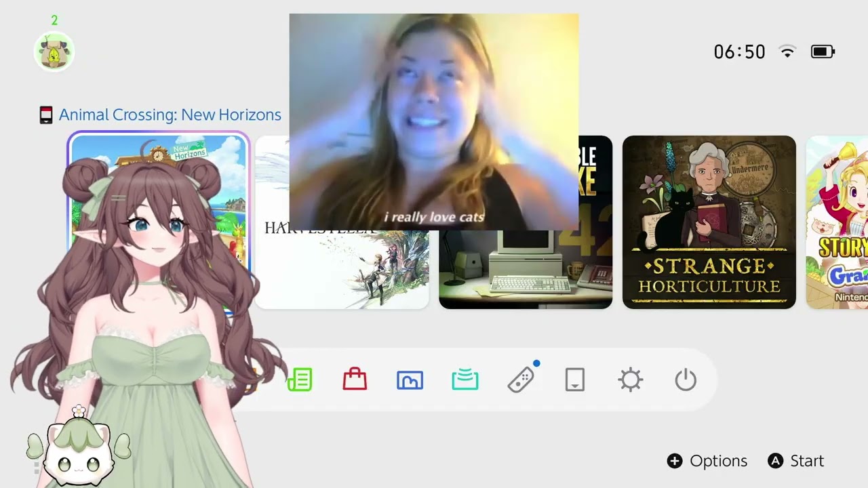868x488 pixels.
Task: Open System Settings gear icon
Action: tap(631, 380)
